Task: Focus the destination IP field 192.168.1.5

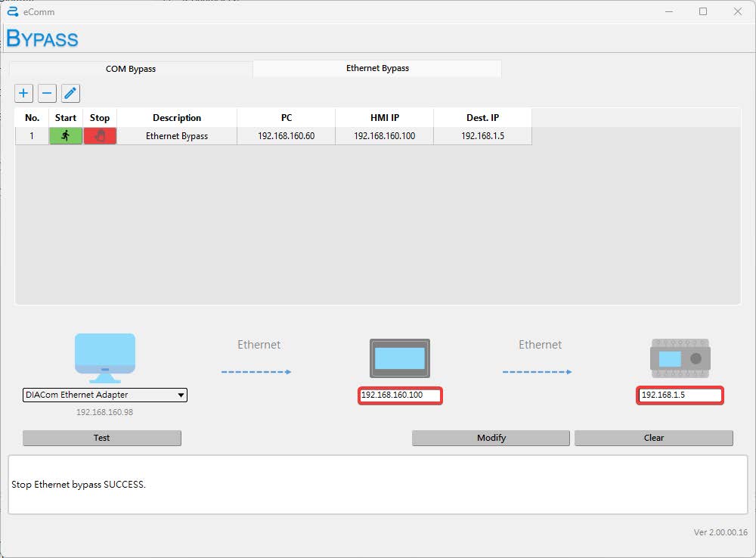Action: click(x=680, y=395)
